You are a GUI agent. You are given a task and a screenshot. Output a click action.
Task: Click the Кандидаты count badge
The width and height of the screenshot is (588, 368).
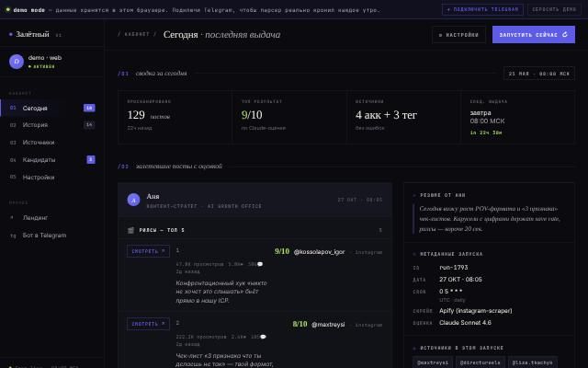coord(91,159)
